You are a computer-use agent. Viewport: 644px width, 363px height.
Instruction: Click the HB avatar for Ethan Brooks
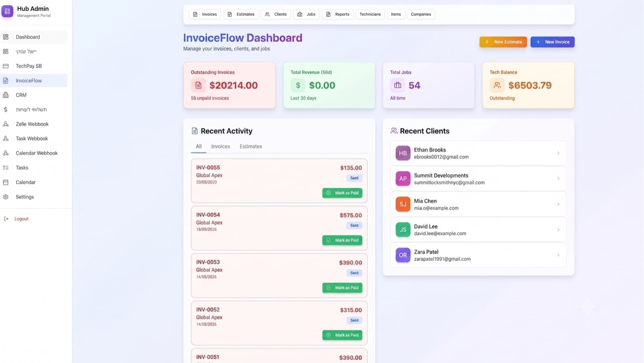[403, 153]
